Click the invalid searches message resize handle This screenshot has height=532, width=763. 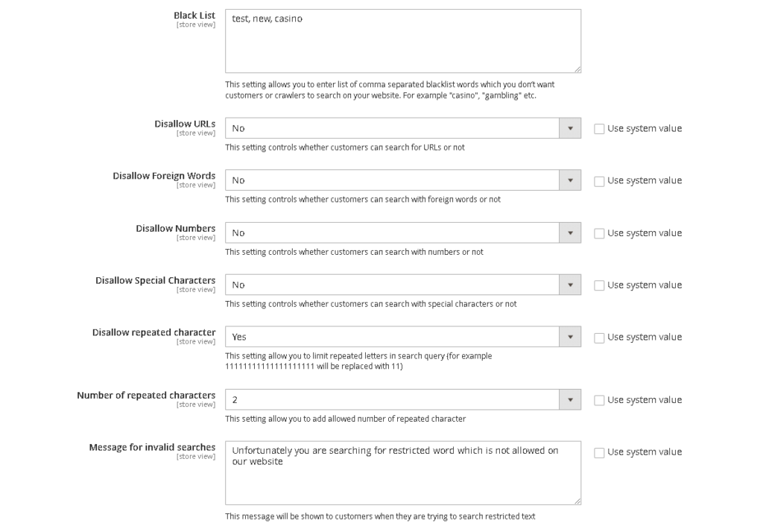[577, 501]
